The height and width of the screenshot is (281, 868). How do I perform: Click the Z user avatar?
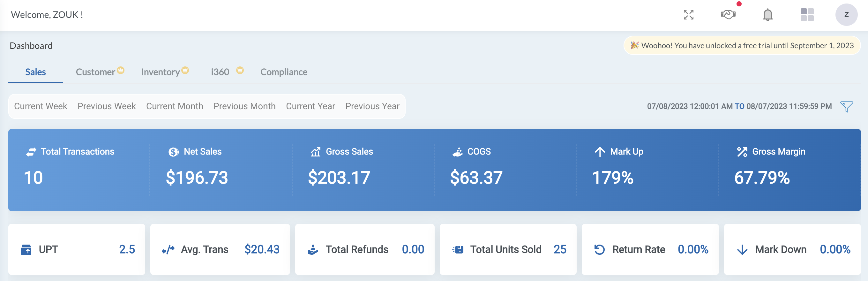coord(846,15)
